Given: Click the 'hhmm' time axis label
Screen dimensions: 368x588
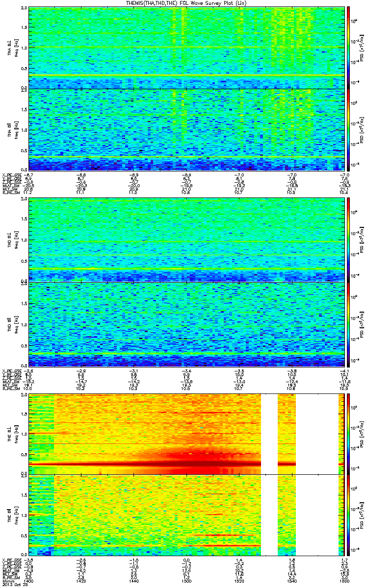Looking at the screenshot, I should pyautogui.click(x=7, y=582).
